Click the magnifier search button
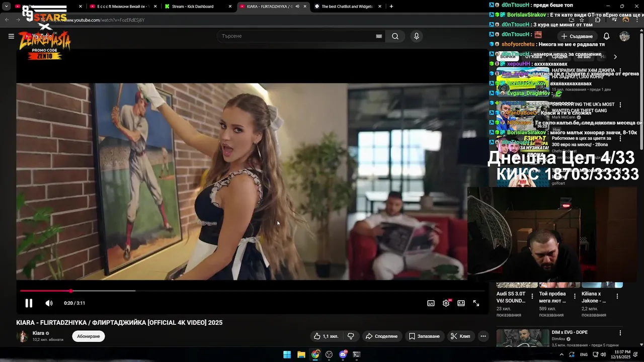The image size is (644, 362). point(395,36)
